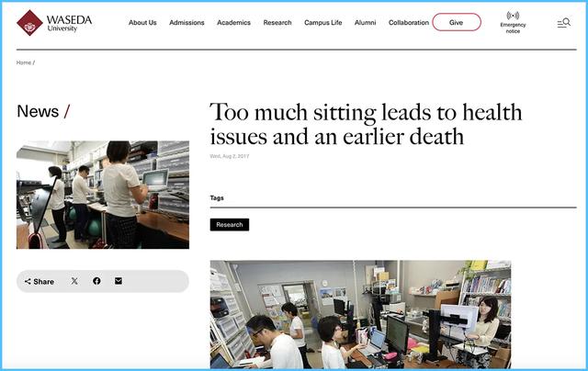Click the Waseda University logo

[54, 22]
